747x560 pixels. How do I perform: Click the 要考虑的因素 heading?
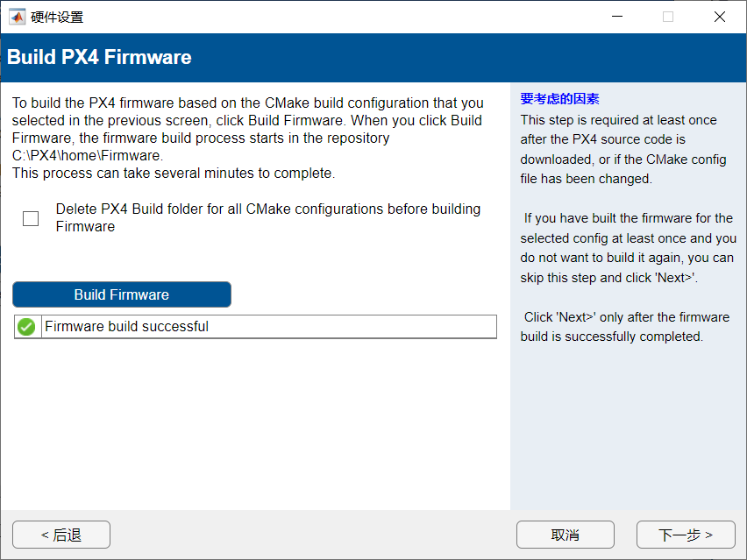point(559,99)
